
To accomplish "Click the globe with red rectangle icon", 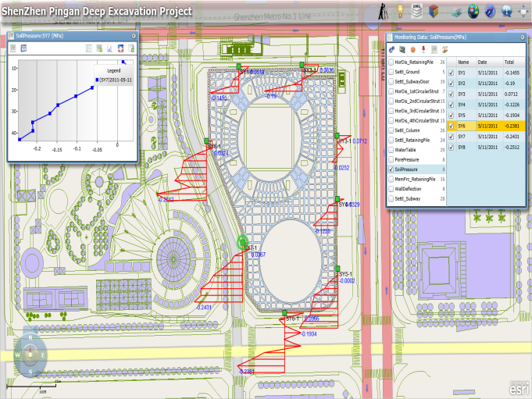I will [473, 12].
